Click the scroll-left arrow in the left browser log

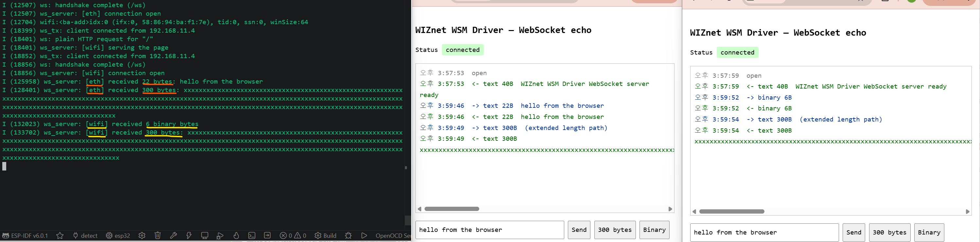(x=420, y=209)
